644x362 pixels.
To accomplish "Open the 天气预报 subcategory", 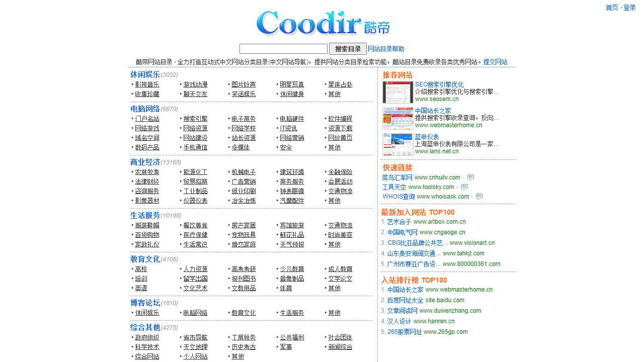I will click(292, 244).
